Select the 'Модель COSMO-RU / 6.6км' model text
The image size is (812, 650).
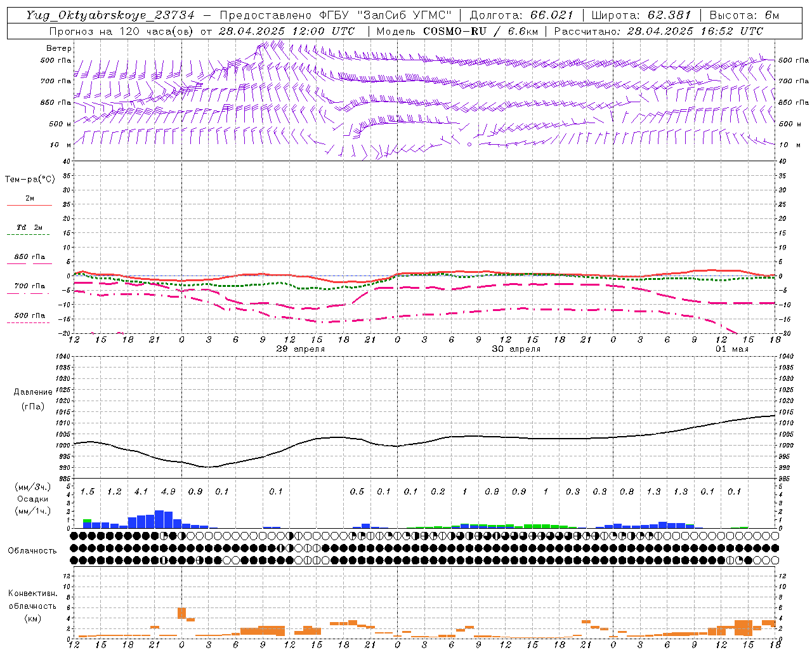(457, 31)
